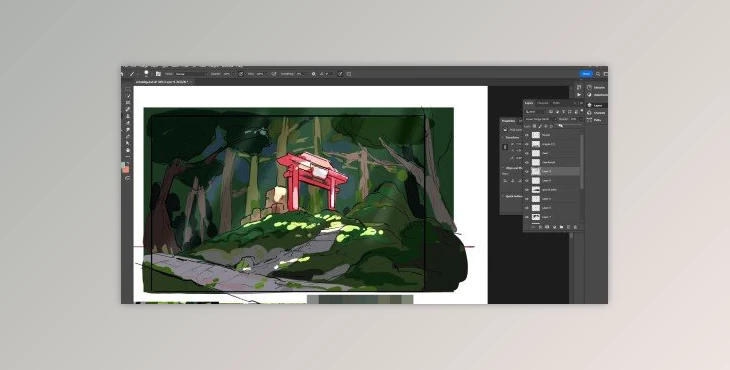Click the Flow value field
The width and height of the screenshot is (730, 370).
[260, 74]
